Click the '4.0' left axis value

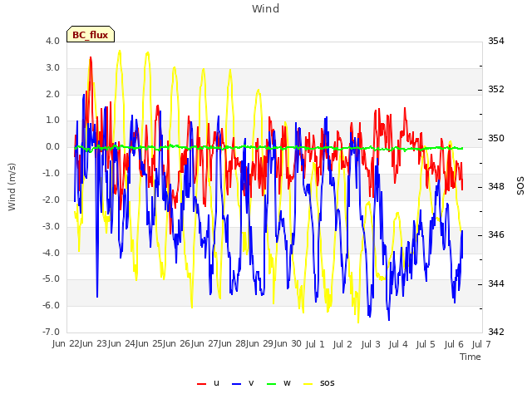pos(52,41)
